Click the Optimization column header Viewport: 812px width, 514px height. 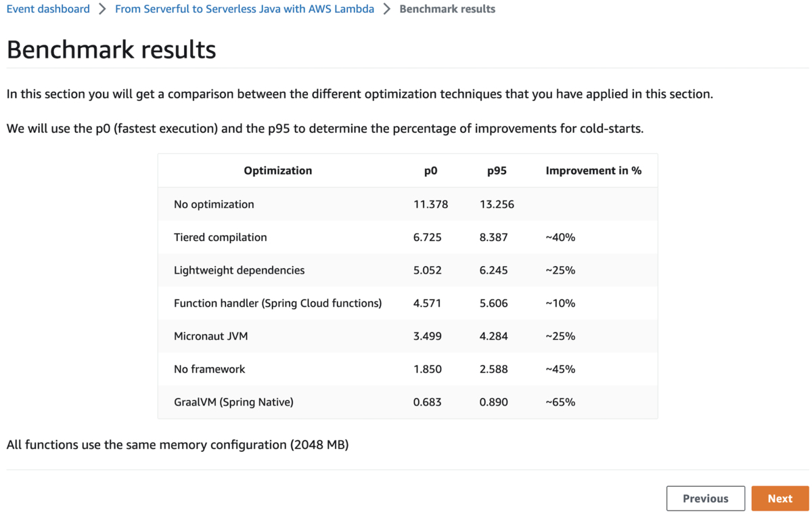point(277,171)
